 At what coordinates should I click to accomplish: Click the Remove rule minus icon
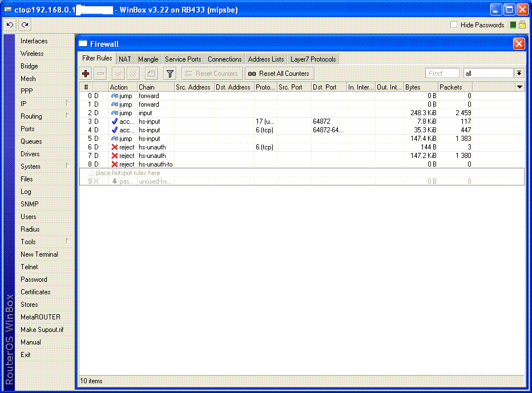pos(100,73)
